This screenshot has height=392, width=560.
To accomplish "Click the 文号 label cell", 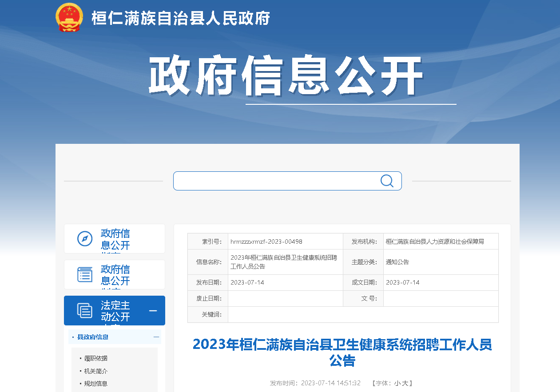I will [x=363, y=298].
